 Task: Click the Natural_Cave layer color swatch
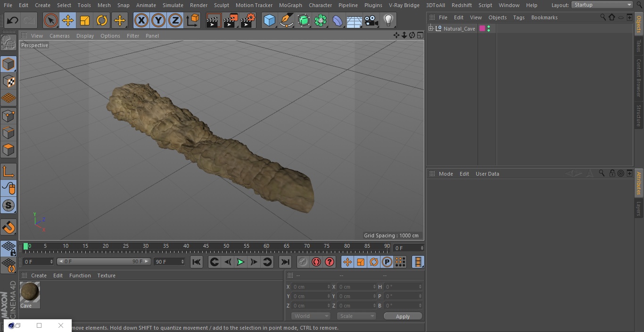[x=482, y=29]
